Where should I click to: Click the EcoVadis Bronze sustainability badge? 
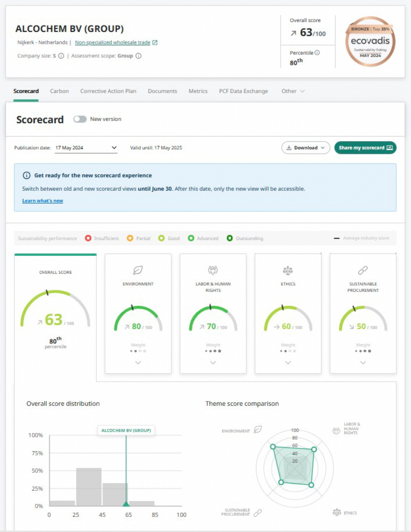point(370,41)
